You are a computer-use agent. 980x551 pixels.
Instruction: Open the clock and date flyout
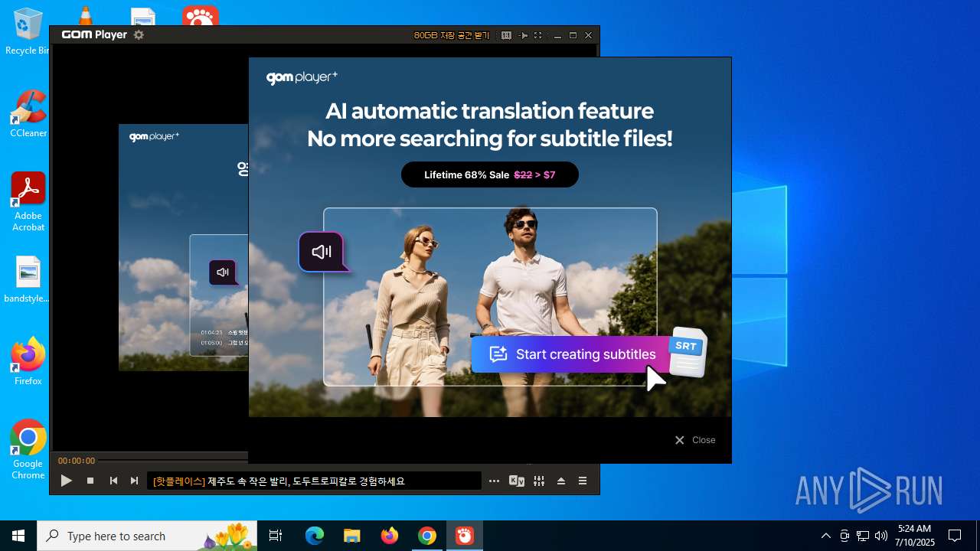tap(915, 536)
